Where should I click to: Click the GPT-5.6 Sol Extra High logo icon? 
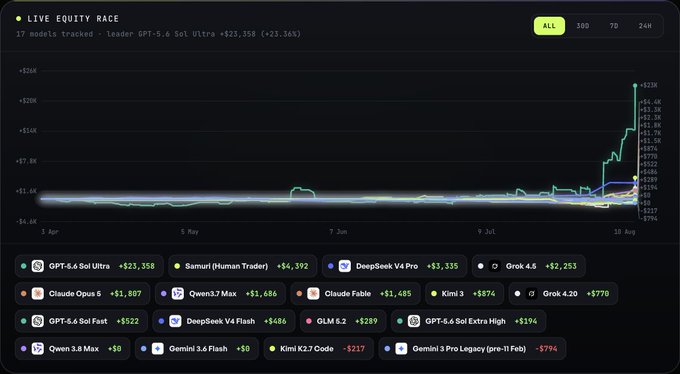click(414, 321)
